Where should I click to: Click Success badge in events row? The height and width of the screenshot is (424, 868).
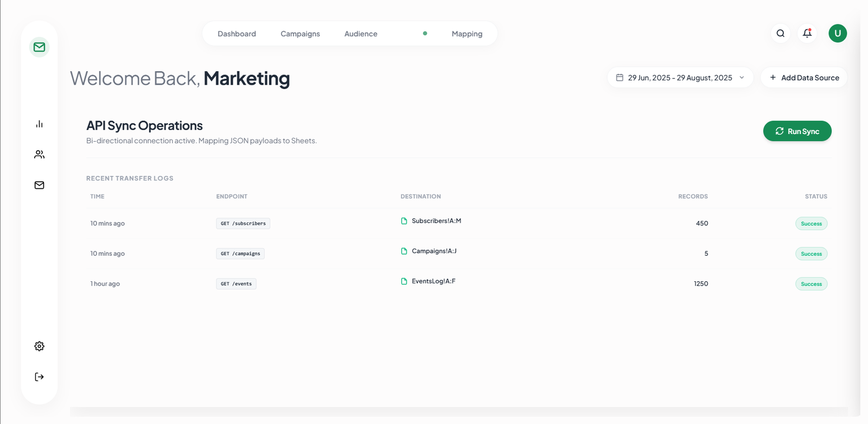coord(811,284)
